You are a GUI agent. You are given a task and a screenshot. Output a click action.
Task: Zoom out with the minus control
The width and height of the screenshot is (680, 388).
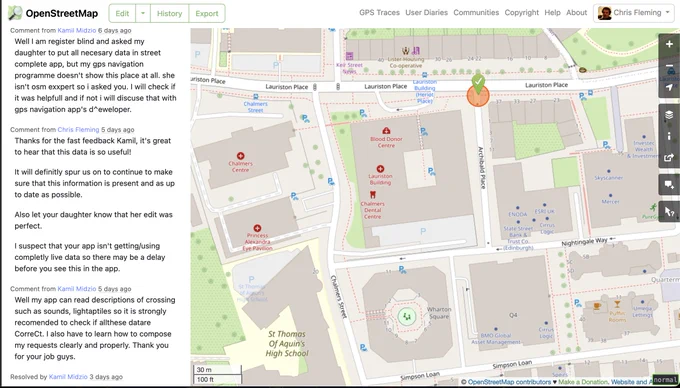669,66
